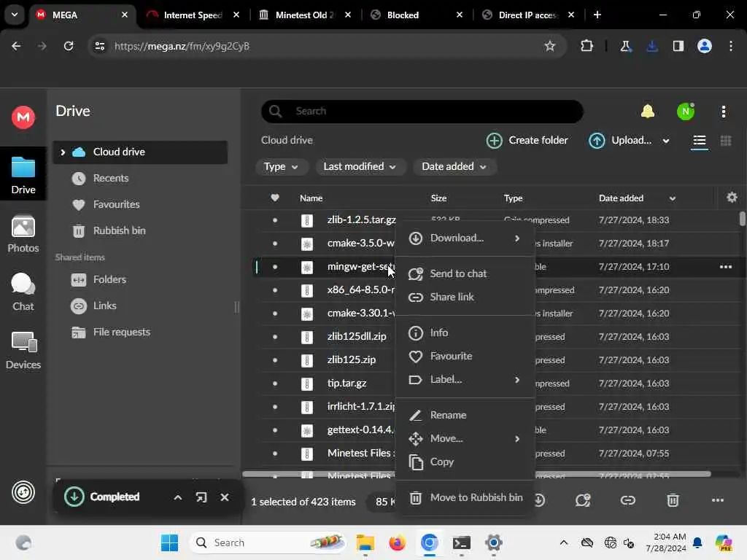The height and width of the screenshot is (560, 747).
Task: Open Photos in the left sidebar
Action: pos(23,234)
